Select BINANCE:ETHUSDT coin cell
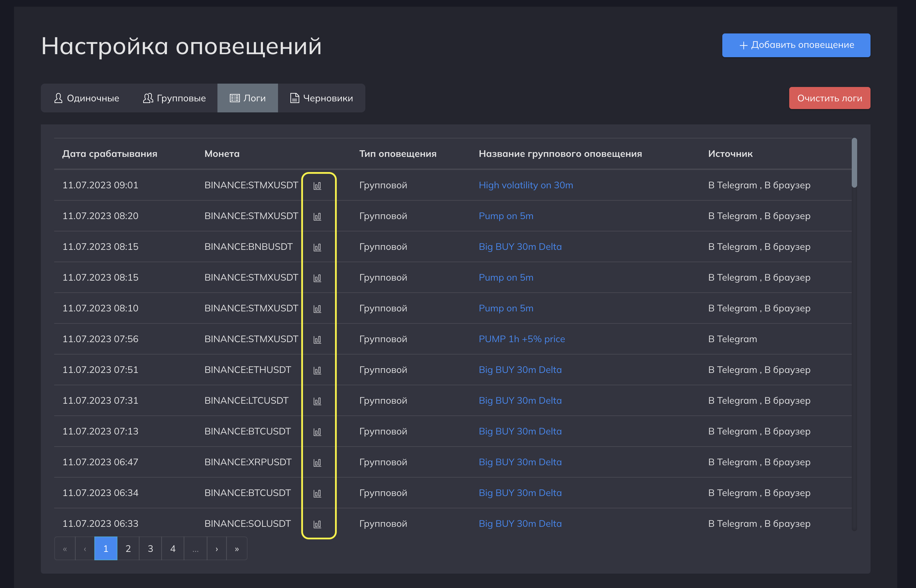 coord(248,370)
